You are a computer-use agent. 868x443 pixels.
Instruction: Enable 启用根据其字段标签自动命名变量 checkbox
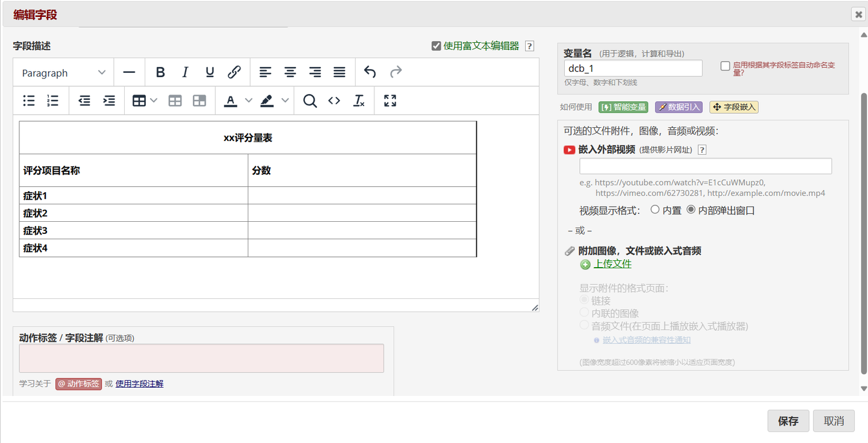pyautogui.click(x=725, y=66)
